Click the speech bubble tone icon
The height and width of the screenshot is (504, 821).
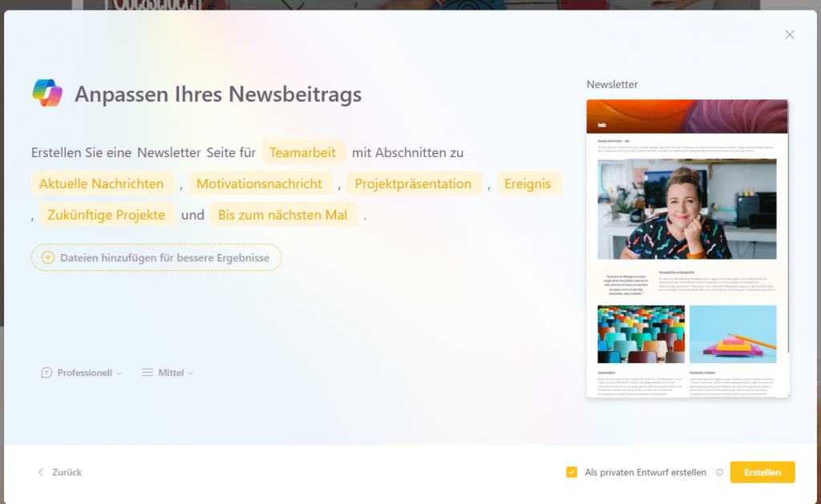tap(47, 373)
